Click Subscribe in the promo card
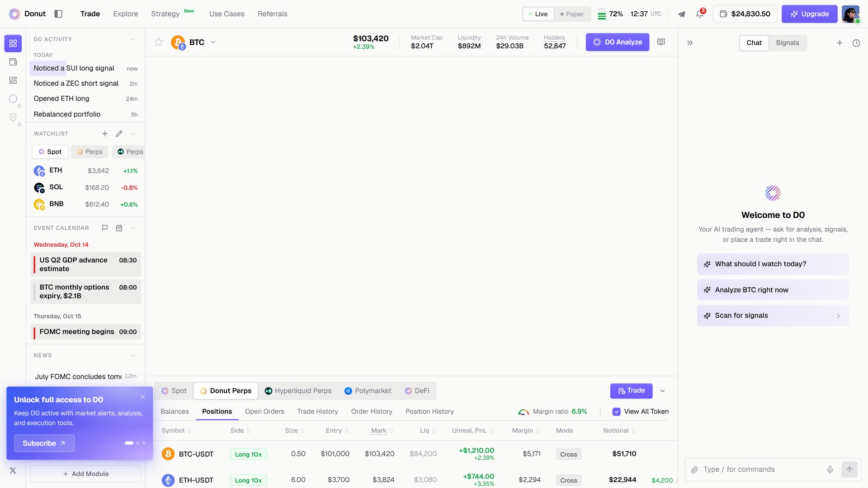 [44, 443]
